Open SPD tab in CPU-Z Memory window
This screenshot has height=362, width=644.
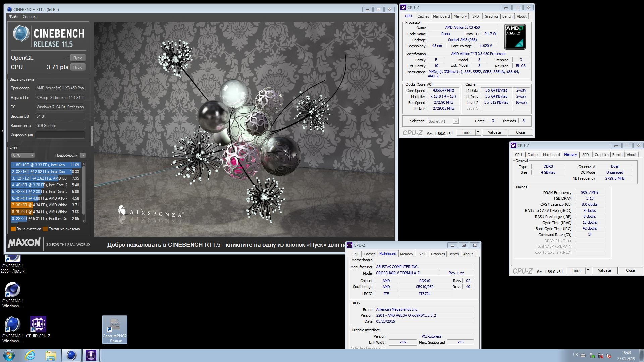coord(585,155)
